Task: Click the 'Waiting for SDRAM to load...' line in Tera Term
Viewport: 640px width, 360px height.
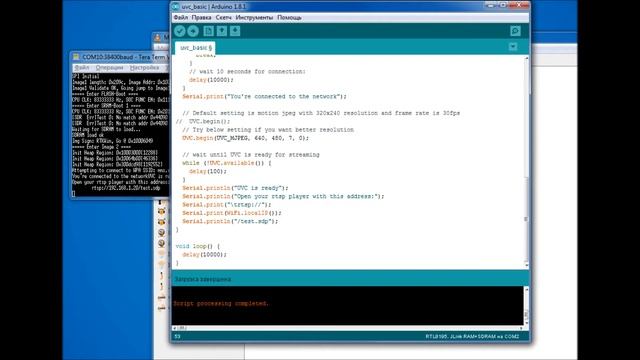Action: pos(106,129)
